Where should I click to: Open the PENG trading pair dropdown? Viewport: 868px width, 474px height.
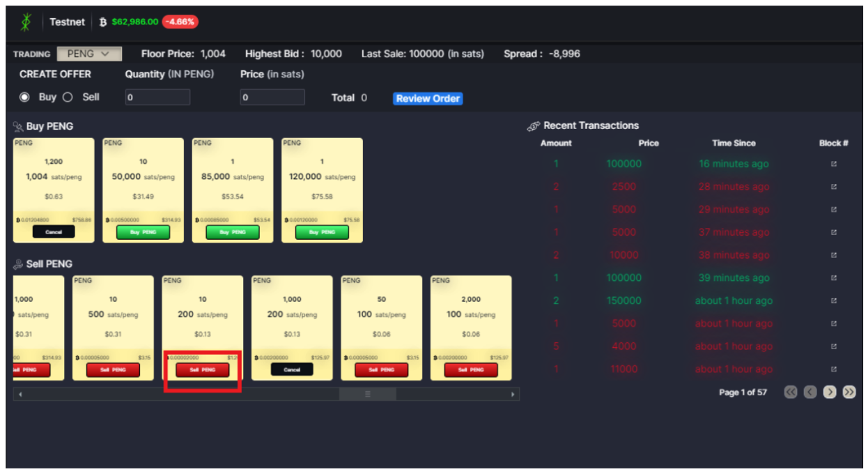point(89,54)
